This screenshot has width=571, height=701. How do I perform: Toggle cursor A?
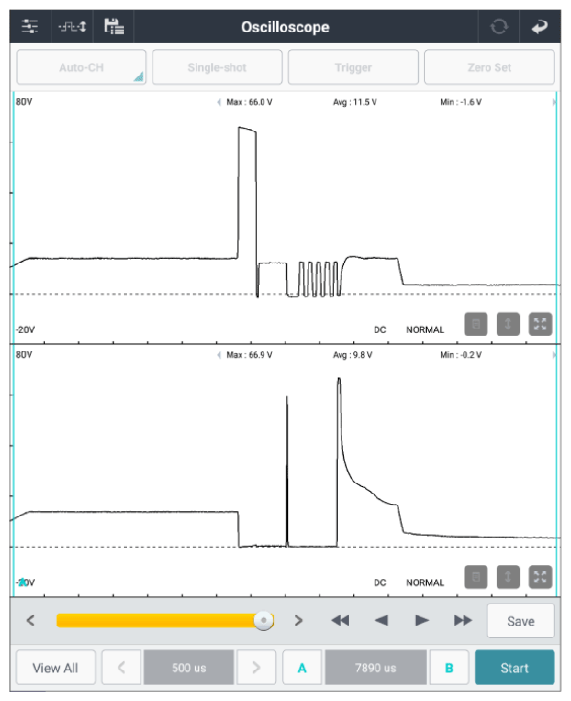302,667
